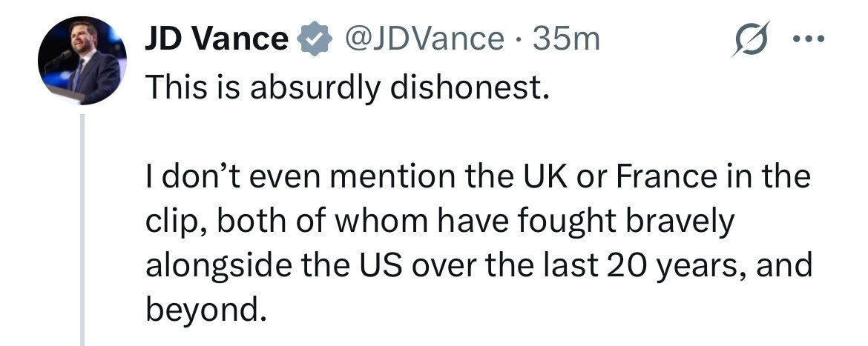868x346 pixels.
Task: Click the dot separator before 35m
Action: 519,40
